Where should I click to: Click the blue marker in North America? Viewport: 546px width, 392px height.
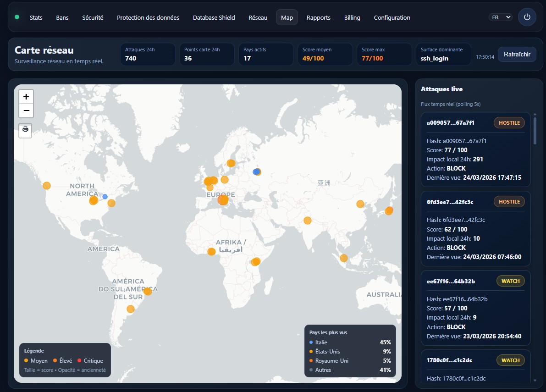point(105,197)
